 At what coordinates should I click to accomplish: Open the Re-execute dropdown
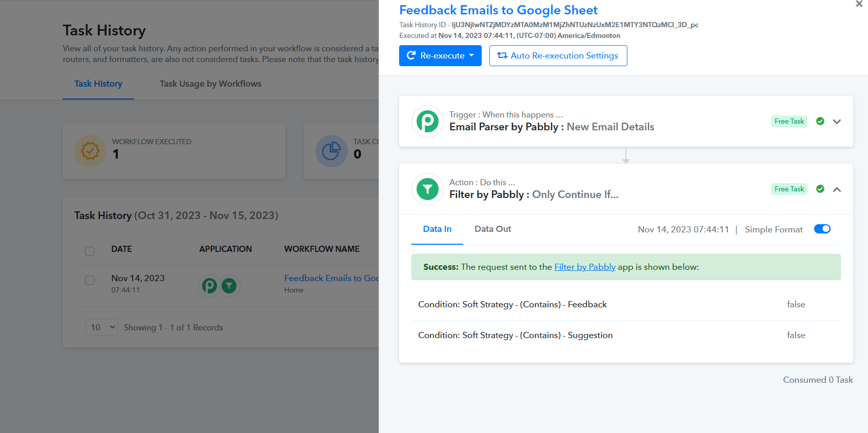click(440, 55)
